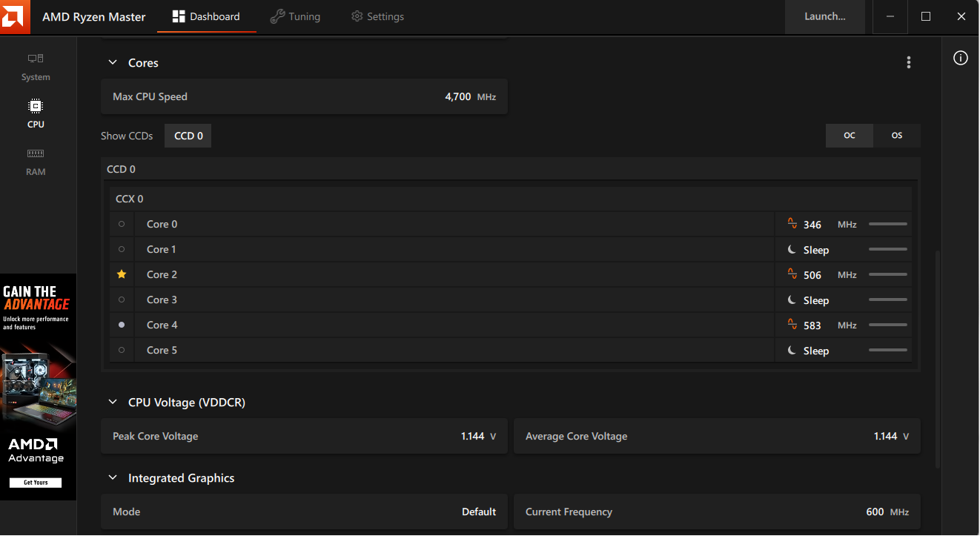Click the Core 0 label
980x536 pixels.
(162, 224)
